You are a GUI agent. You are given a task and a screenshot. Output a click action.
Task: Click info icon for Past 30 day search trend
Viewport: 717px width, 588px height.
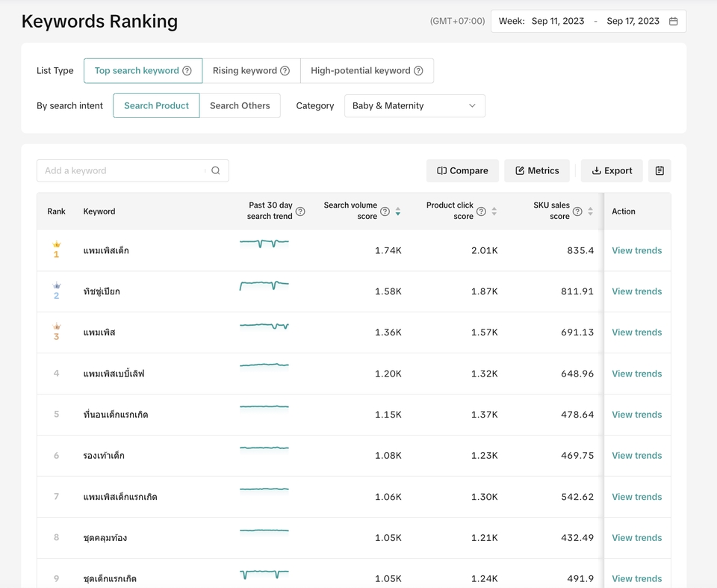300,211
